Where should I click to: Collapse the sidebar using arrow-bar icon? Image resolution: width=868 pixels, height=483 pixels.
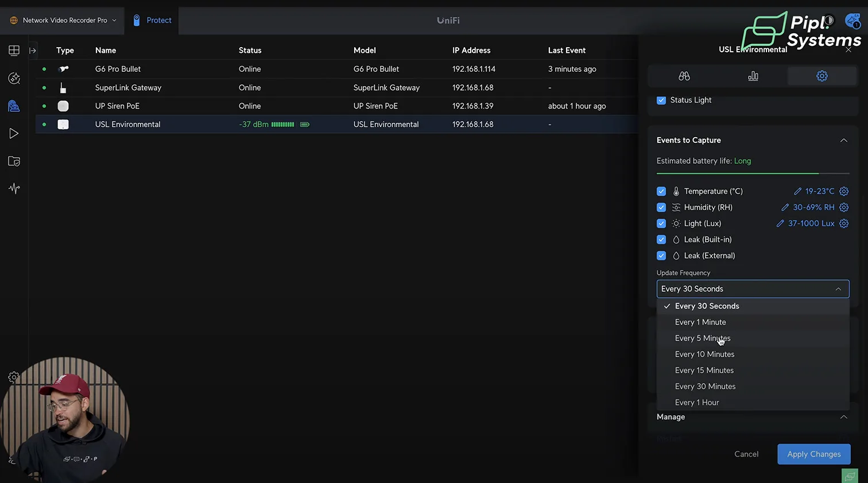click(x=33, y=50)
